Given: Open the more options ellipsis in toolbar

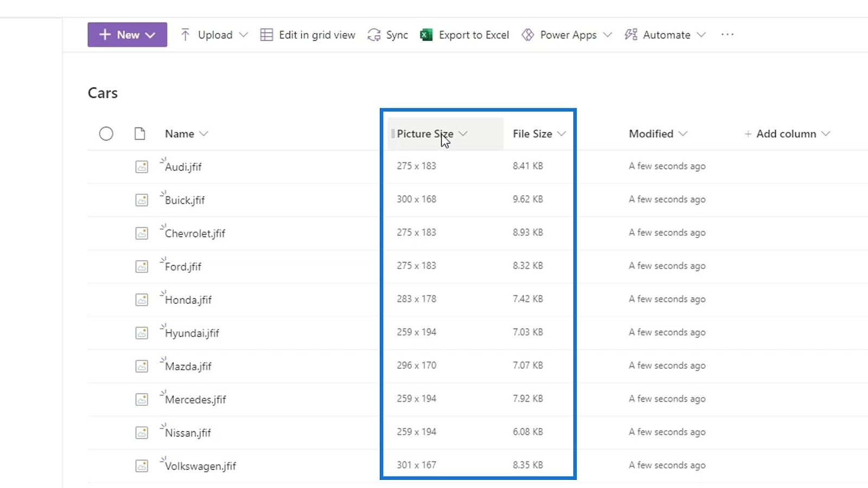Looking at the screenshot, I should point(727,35).
